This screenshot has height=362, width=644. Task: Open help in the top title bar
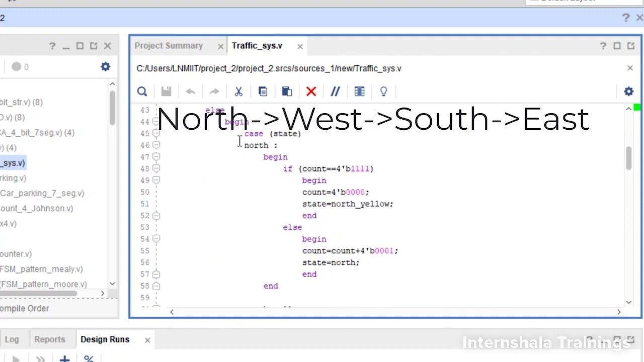pos(626,18)
